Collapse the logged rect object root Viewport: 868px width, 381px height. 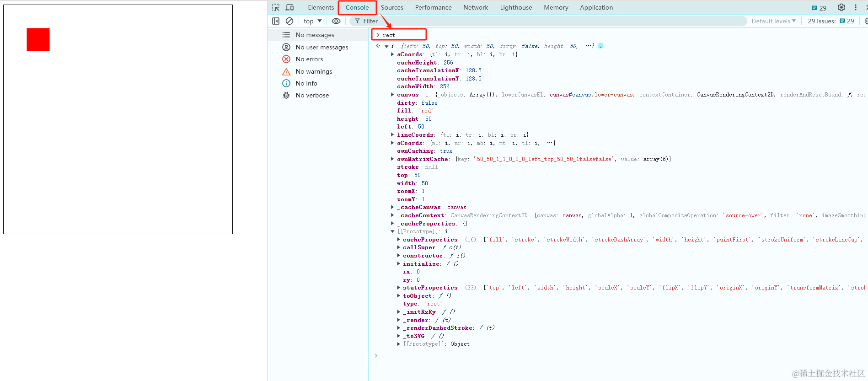click(x=386, y=46)
